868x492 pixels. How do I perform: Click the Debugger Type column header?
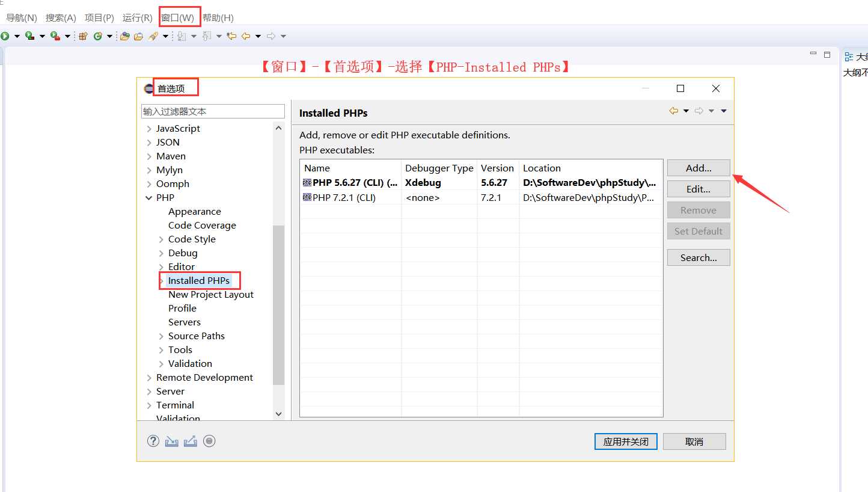[439, 168]
